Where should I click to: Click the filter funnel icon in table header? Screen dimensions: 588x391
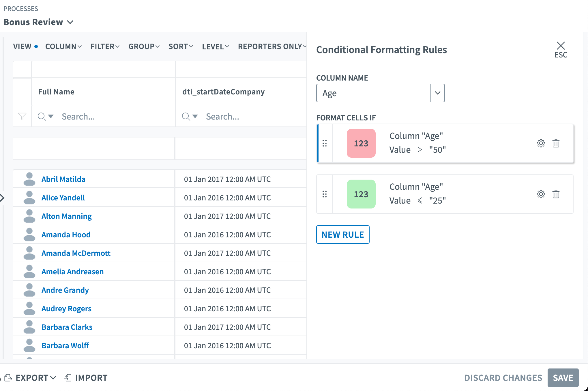click(22, 116)
